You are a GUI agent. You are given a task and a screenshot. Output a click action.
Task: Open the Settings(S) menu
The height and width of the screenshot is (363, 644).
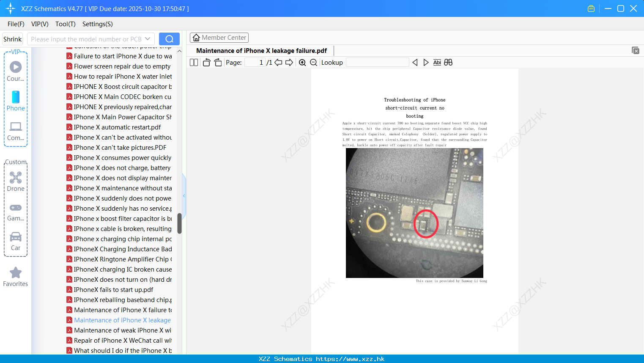(98, 24)
